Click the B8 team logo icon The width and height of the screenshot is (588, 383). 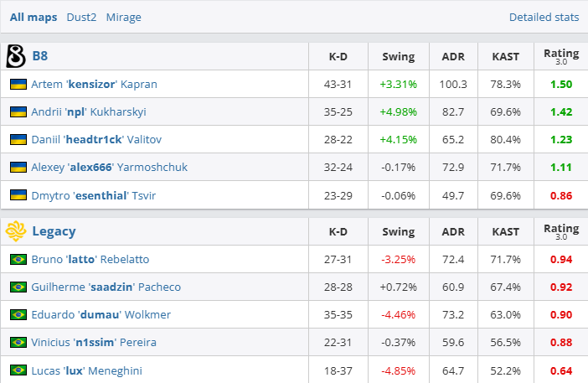point(16,56)
